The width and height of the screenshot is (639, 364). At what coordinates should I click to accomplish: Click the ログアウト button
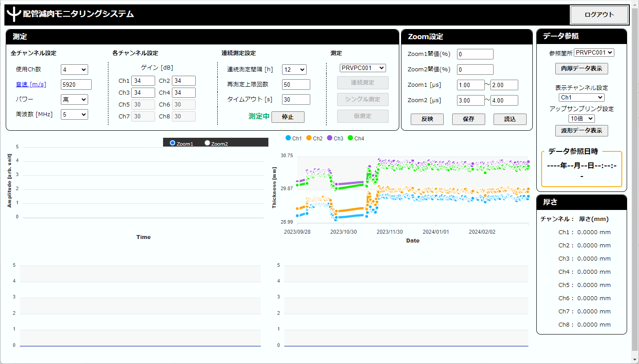[599, 15]
